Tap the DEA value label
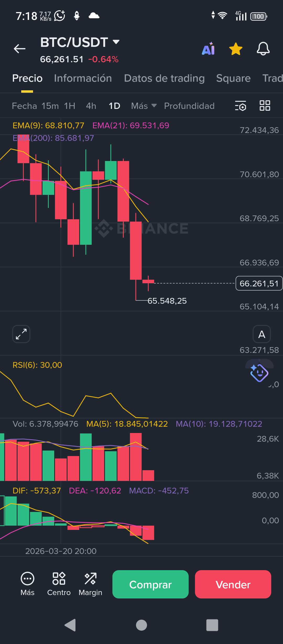Image resolution: width=283 pixels, height=644 pixels. (95, 491)
